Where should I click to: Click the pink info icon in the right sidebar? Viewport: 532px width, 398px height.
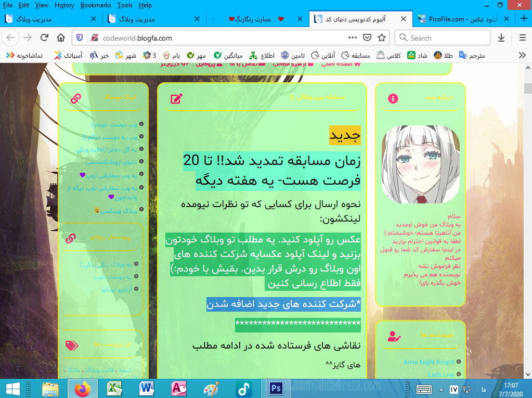393,98
